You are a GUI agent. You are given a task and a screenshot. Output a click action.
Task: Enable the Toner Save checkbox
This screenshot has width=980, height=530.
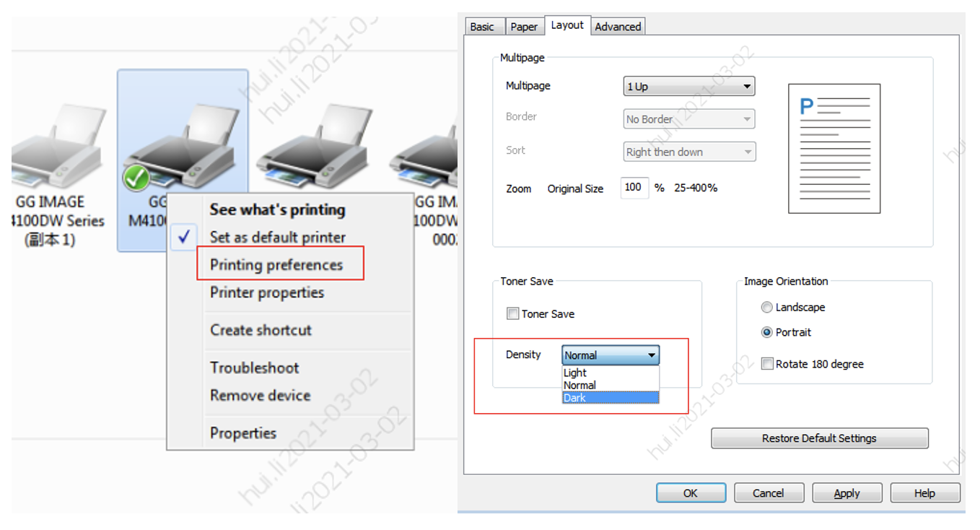(x=513, y=314)
